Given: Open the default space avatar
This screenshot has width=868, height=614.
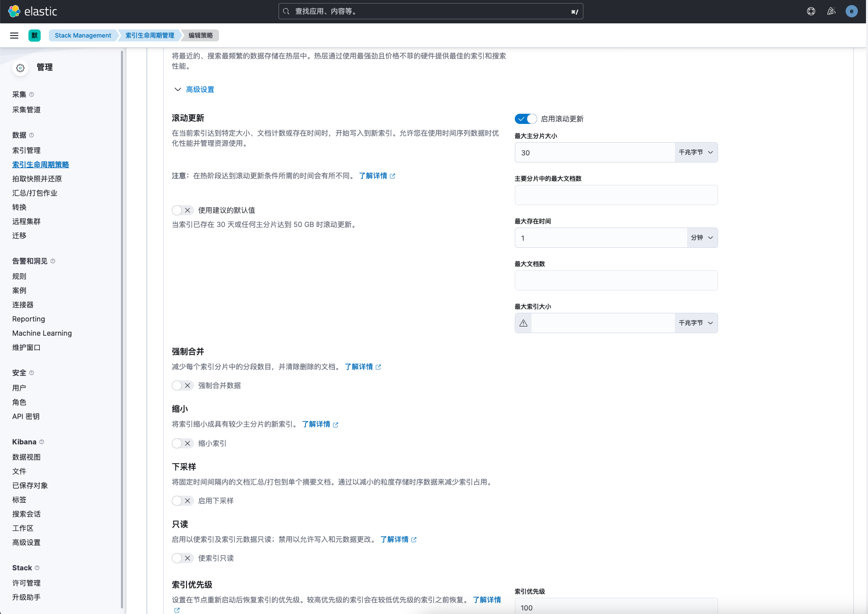Looking at the screenshot, I should 35,36.
